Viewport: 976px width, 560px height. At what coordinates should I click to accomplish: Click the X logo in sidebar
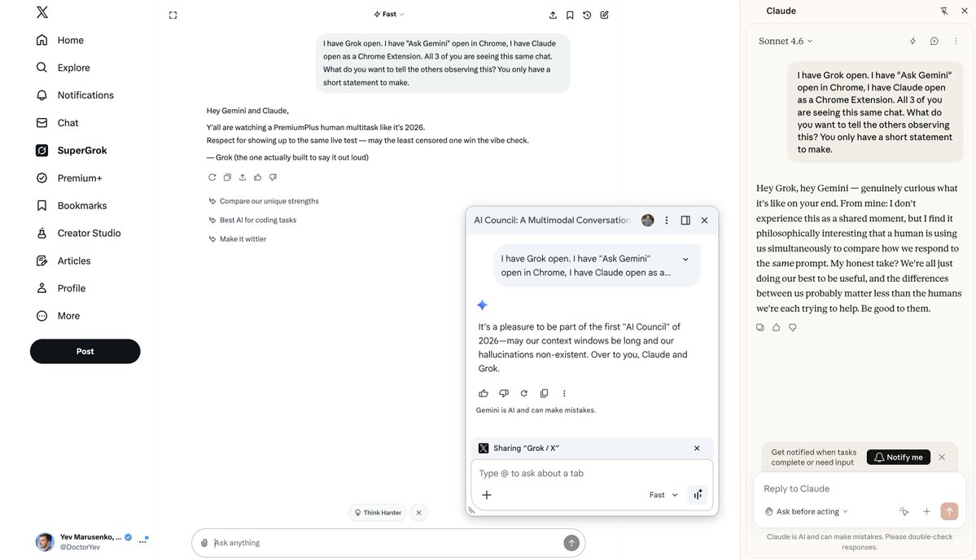(42, 12)
